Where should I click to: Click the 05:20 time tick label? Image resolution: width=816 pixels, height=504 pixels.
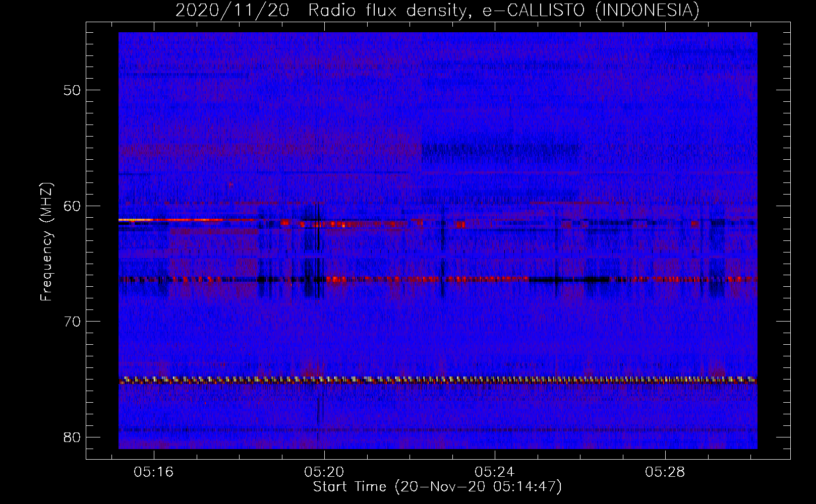tap(324, 472)
